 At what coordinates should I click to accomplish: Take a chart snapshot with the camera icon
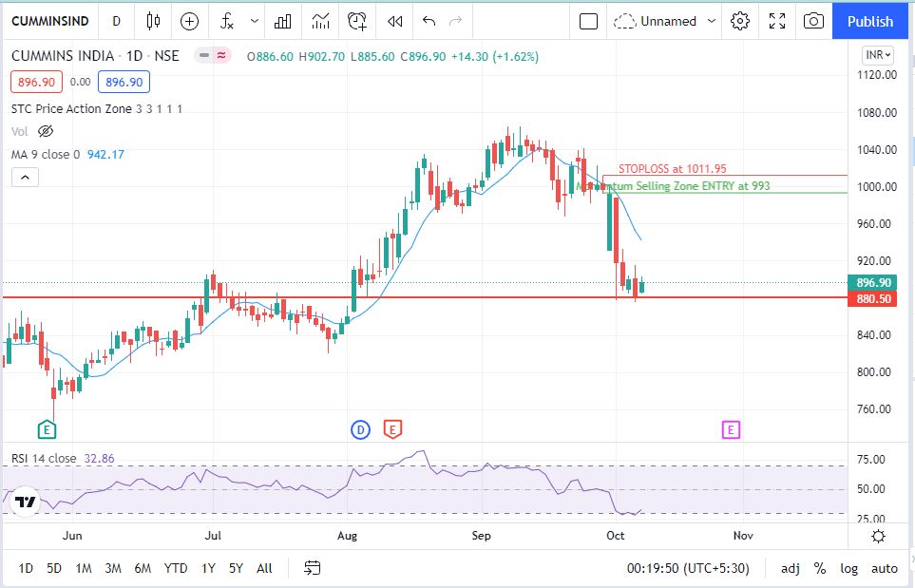[x=813, y=21]
